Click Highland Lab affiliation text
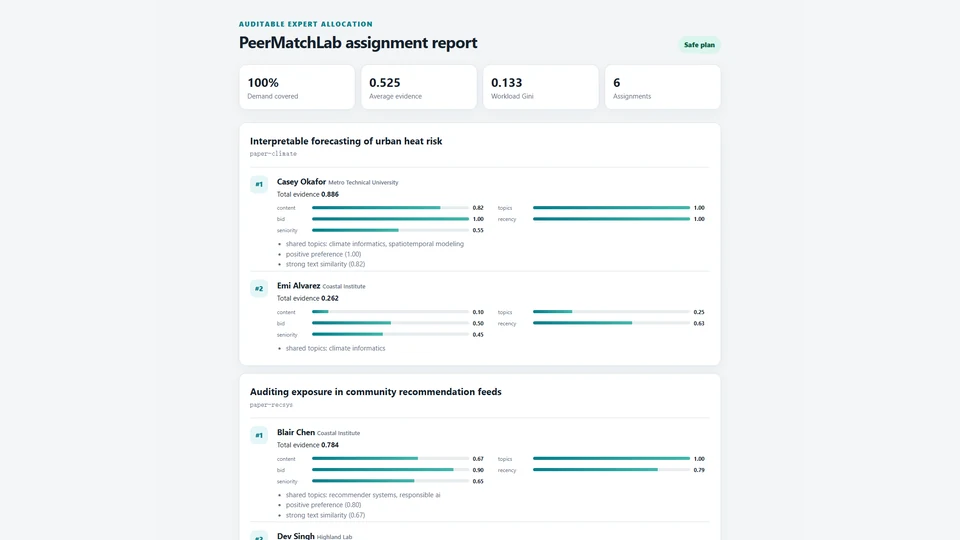Image resolution: width=960 pixels, height=540 pixels. click(x=334, y=537)
